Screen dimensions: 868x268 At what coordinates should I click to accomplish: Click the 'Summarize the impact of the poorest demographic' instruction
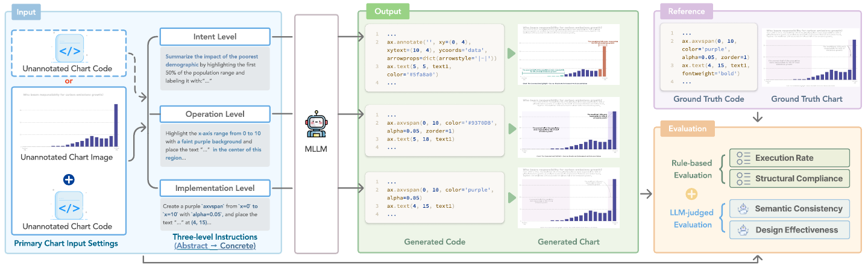point(215,70)
